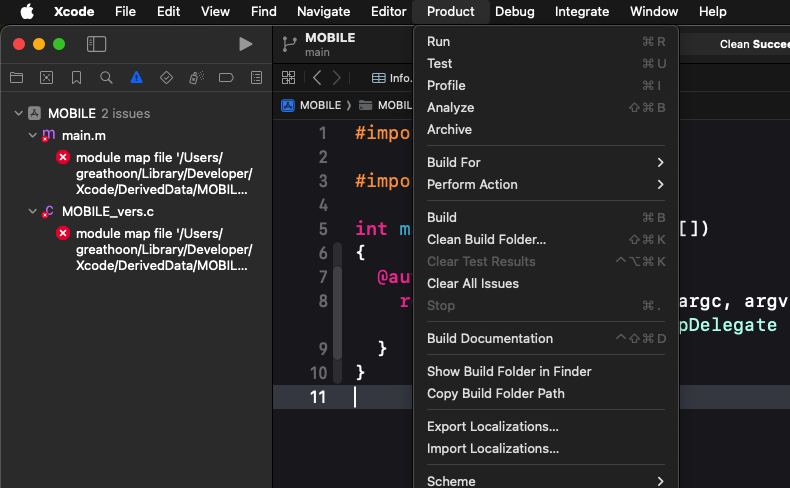The image size is (790, 488).
Task: Open the File menu
Action: (125, 11)
